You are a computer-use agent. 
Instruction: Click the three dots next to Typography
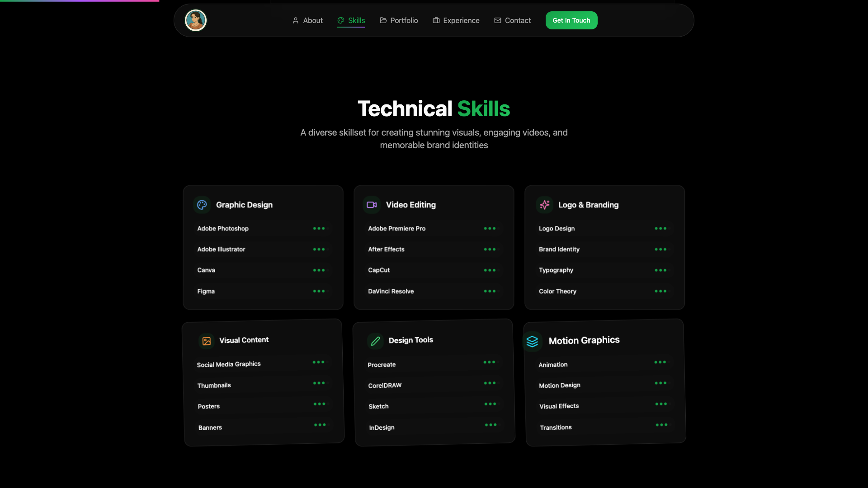[660, 270]
